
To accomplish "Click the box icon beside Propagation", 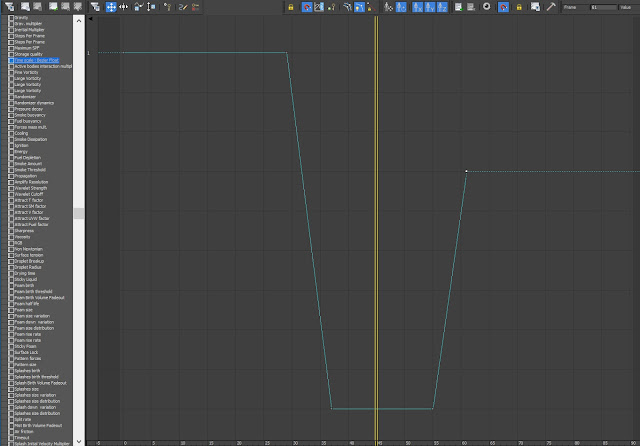I will (x=11, y=176).
